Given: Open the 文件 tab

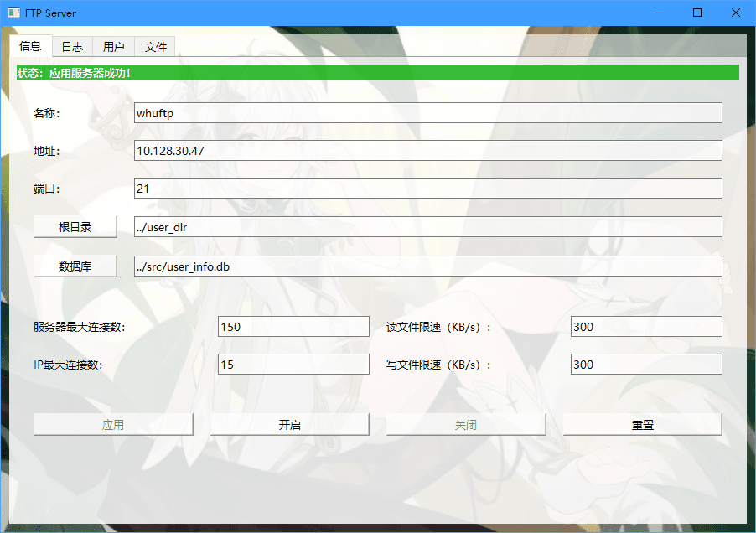Looking at the screenshot, I should click(155, 47).
